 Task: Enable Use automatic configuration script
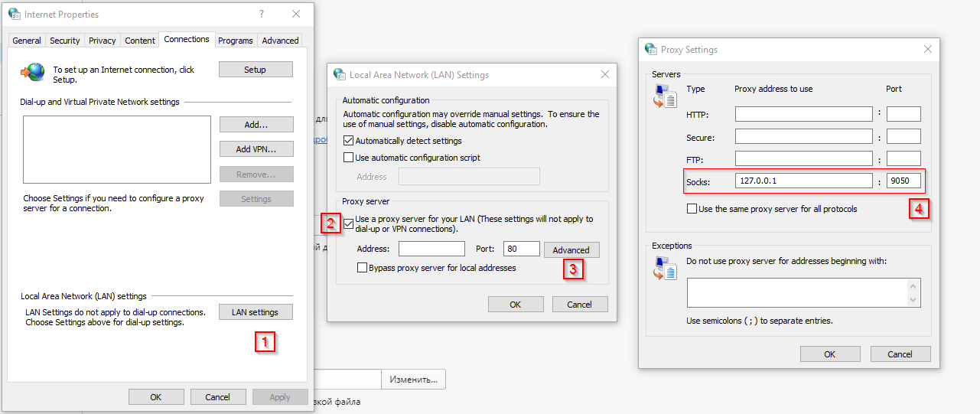(x=349, y=158)
